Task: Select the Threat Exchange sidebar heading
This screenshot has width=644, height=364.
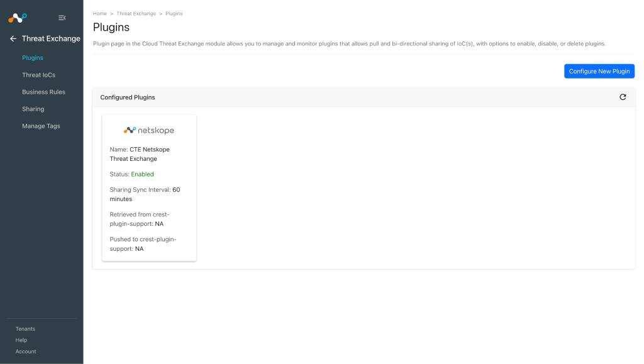Action: coord(51,38)
